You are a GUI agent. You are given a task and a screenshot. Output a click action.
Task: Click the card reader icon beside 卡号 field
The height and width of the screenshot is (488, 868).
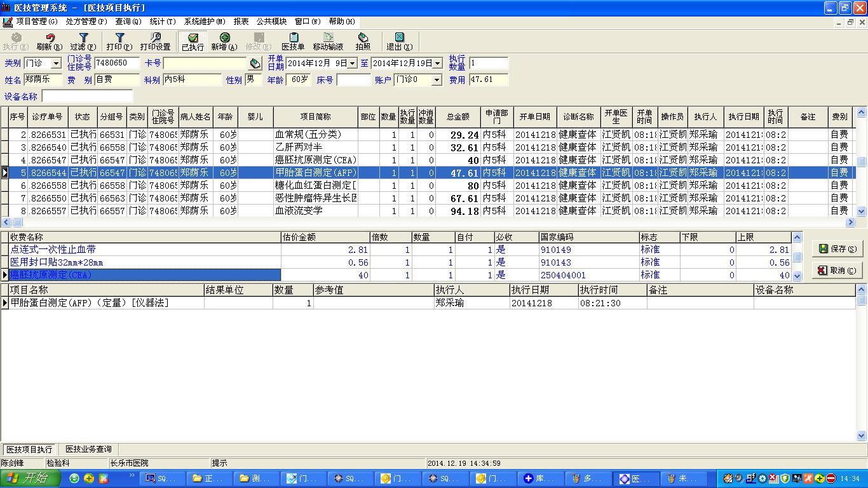coord(254,64)
